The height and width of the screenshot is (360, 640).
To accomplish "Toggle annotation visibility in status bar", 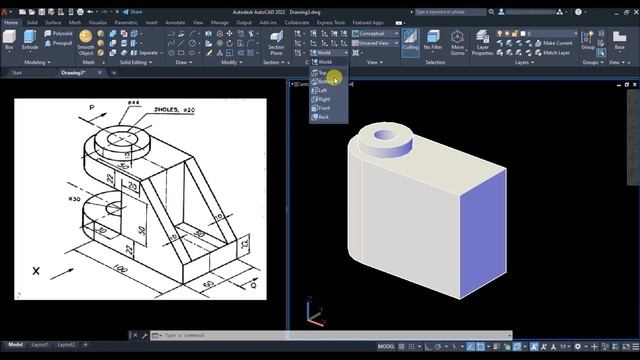I will coord(534,347).
